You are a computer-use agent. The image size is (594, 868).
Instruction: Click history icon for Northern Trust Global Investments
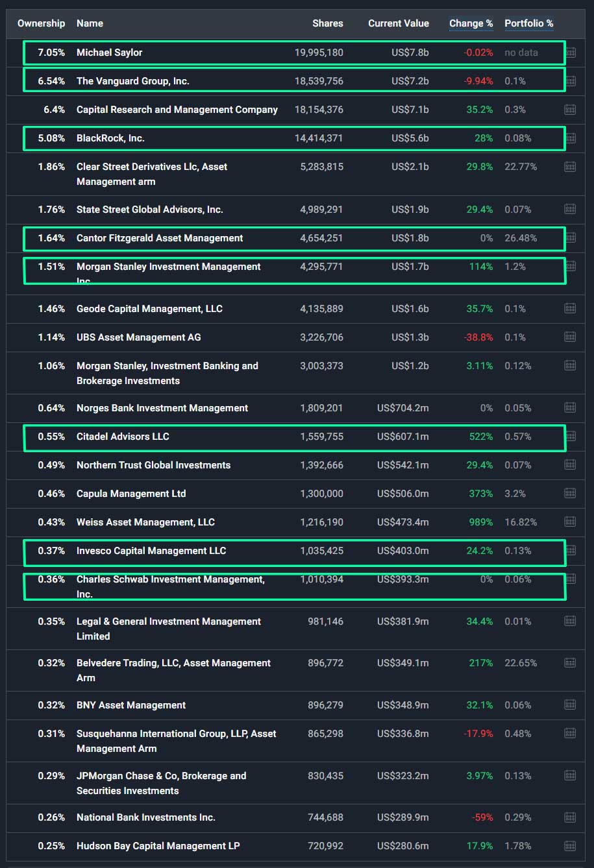click(570, 465)
